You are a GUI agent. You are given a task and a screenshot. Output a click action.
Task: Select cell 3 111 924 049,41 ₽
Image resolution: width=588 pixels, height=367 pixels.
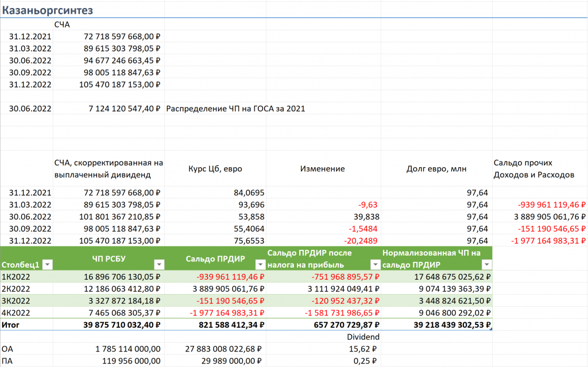pos(343,288)
